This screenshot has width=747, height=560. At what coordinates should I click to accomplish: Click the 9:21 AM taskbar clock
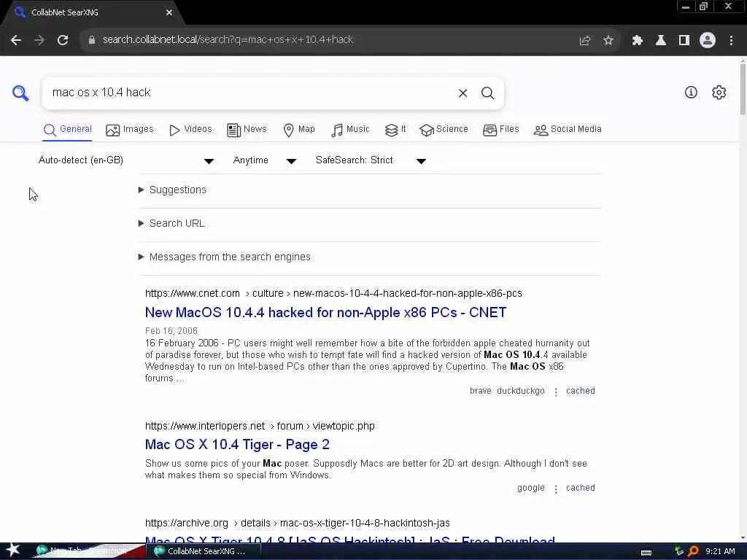[720, 551]
